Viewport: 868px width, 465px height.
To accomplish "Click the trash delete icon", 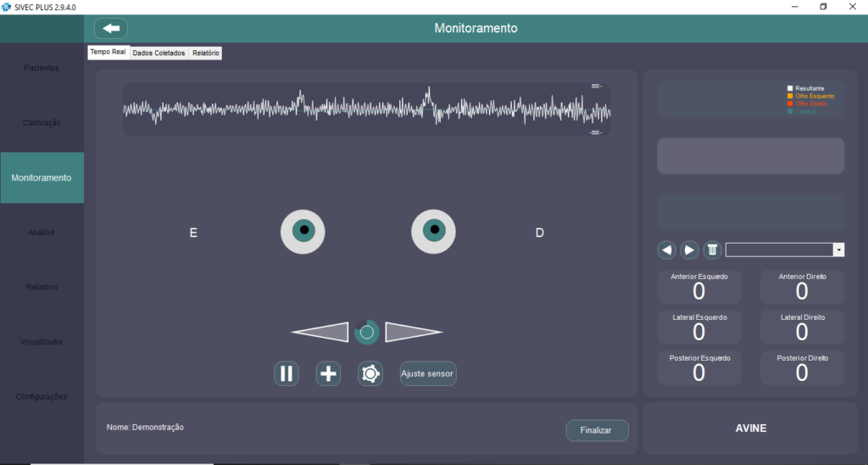I will pos(713,249).
